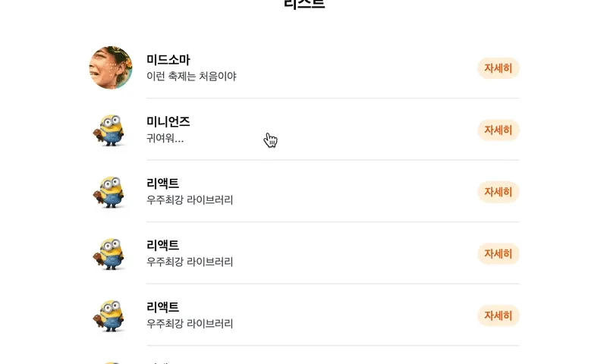Click the second 리액트 item title
607x364 pixels.
(162, 245)
